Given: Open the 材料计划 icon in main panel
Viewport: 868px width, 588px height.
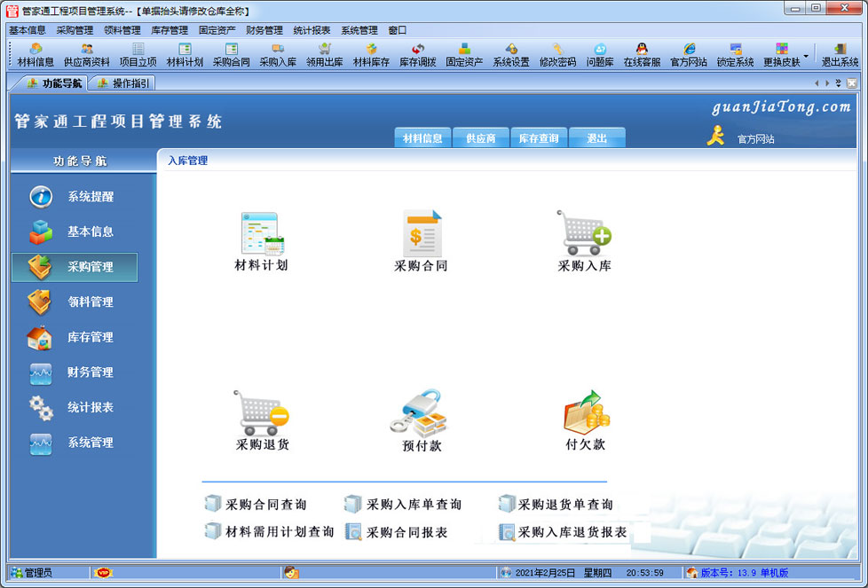Looking at the screenshot, I should pos(261,234).
